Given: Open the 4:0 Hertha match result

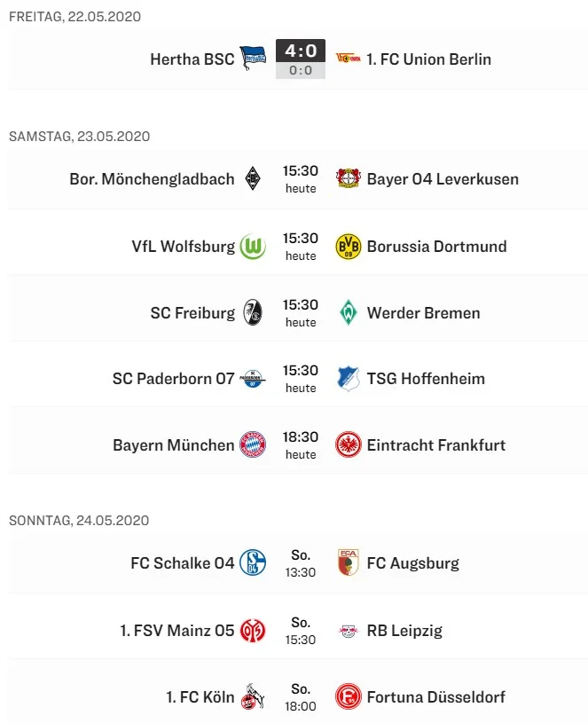Looking at the screenshot, I should point(301,51).
